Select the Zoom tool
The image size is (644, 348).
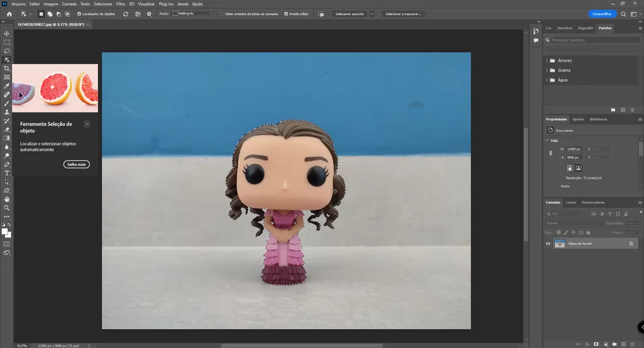point(7,207)
